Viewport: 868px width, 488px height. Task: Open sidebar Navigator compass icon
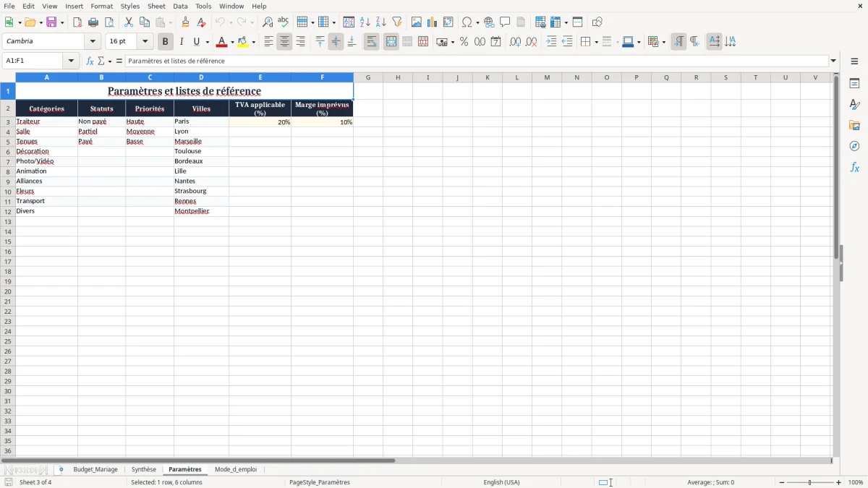pos(854,146)
